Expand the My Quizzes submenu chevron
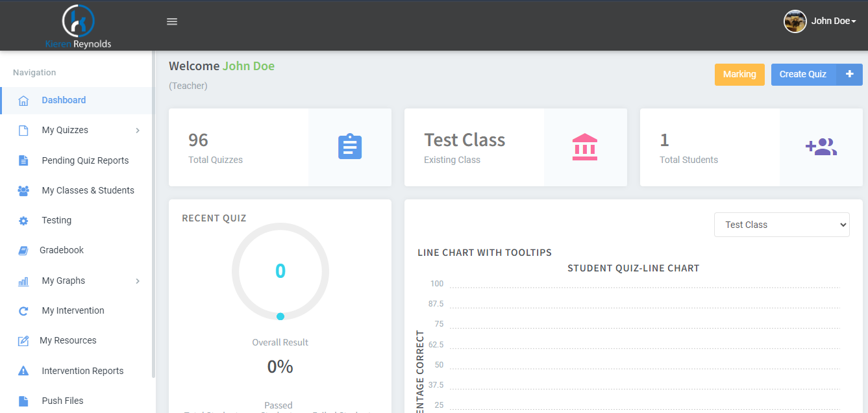This screenshot has width=868, height=413. [x=138, y=131]
